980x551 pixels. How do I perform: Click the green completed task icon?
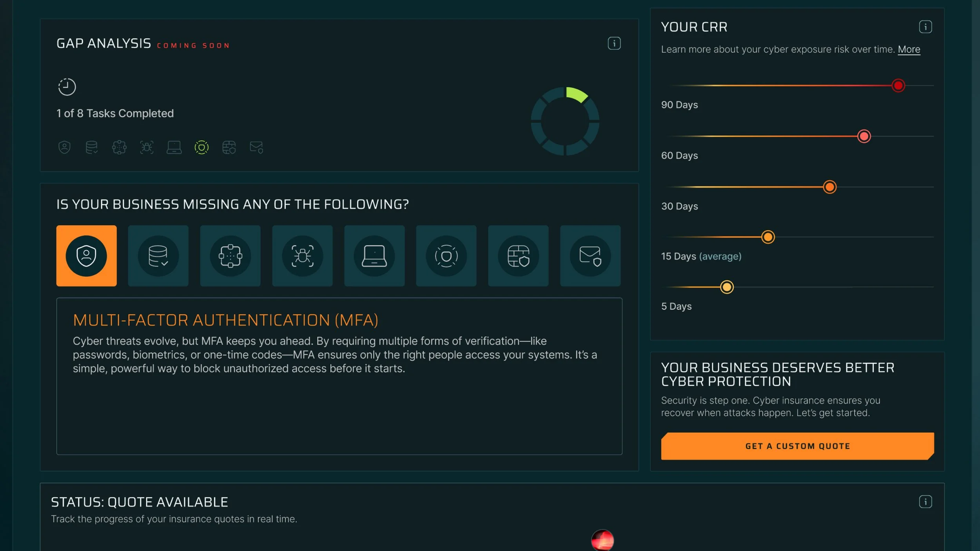click(201, 147)
